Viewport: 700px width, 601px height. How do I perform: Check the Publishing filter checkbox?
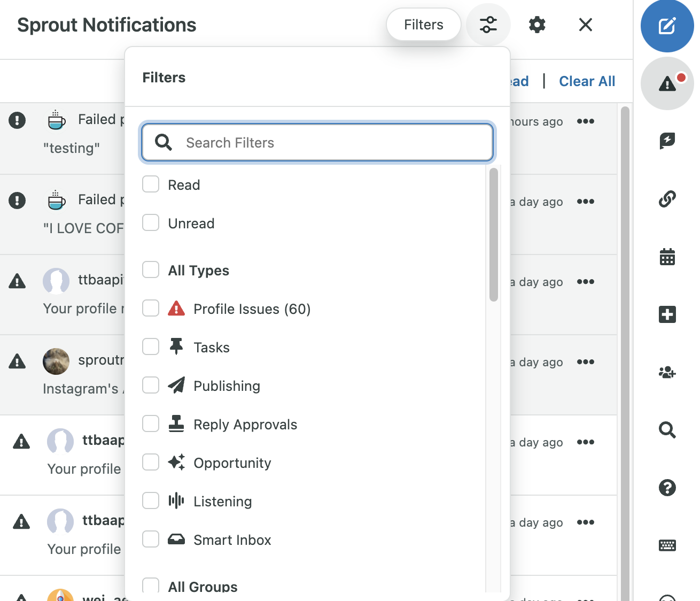pos(150,385)
